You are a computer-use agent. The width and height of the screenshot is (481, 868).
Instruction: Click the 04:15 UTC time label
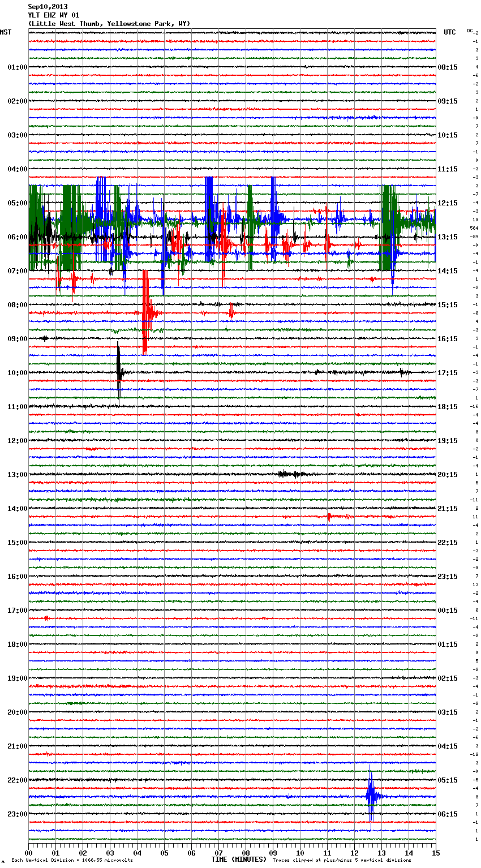pyautogui.click(x=448, y=746)
